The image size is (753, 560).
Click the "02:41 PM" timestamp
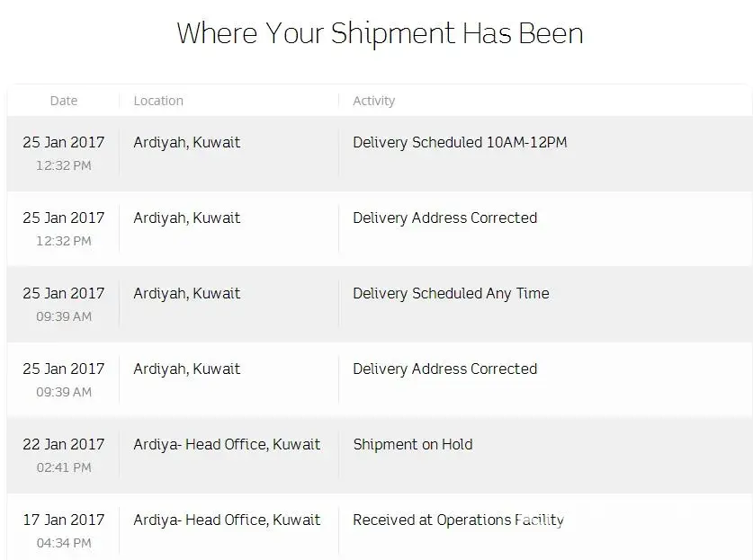(64, 467)
